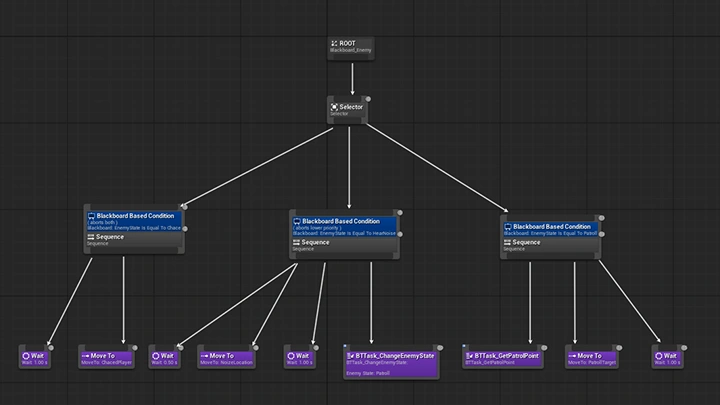The height and width of the screenshot is (405, 720).
Task: Select the 'aborts lower priority' Blackboard Based Condition title
Action: coord(341,221)
